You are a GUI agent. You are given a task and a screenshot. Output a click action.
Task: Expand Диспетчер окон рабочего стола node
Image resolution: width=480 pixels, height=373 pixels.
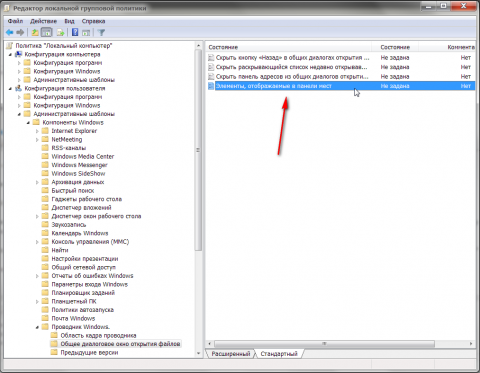(x=37, y=216)
